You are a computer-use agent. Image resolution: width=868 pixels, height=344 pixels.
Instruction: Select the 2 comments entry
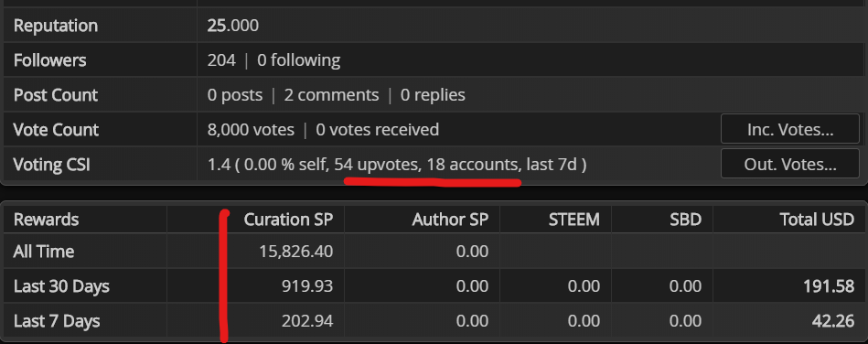pyautogui.click(x=332, y=95)
